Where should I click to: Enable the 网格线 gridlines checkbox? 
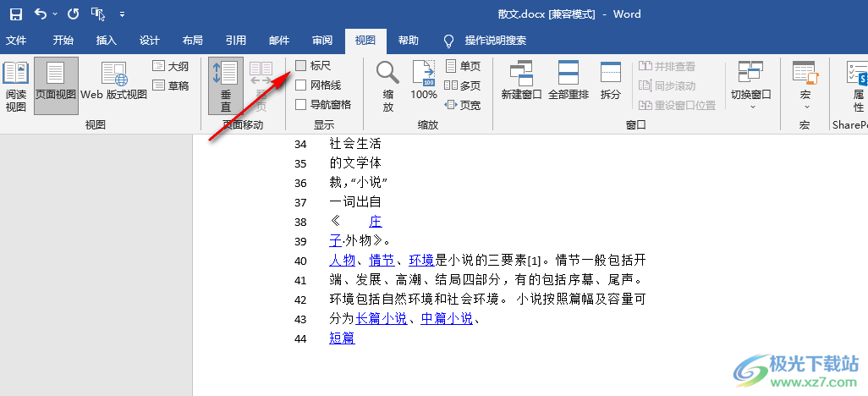[x=300, y=85]
